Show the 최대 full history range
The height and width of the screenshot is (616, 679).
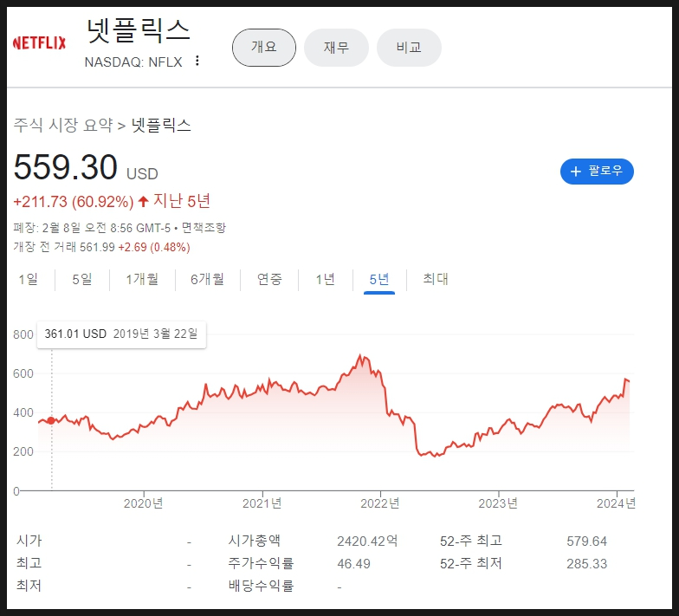(x=436, y=279)
